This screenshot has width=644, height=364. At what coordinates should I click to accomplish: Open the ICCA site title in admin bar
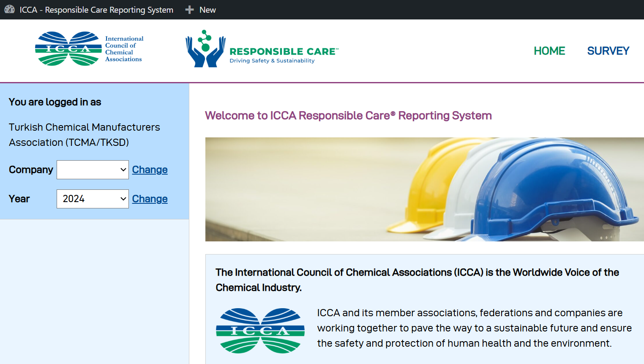click(x=96, y=10)
